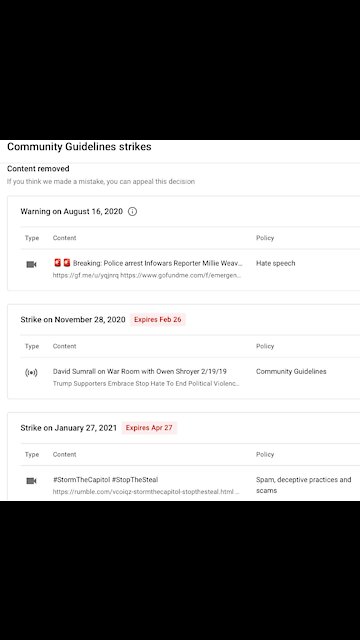Viewport: 360px width, 640px height.
Task: Click live stream icon in David Sumrall row
Action: (31, 372)
